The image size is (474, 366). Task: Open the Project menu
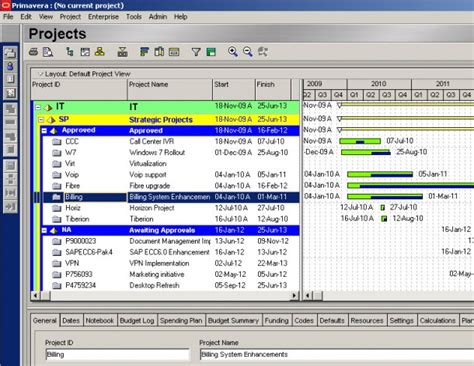pos(70,17)
